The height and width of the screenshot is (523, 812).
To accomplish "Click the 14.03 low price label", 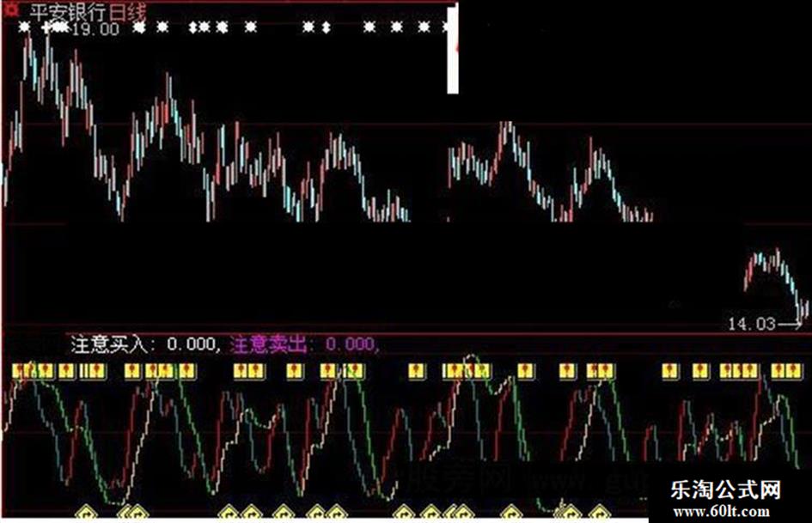I will [752, 324].
